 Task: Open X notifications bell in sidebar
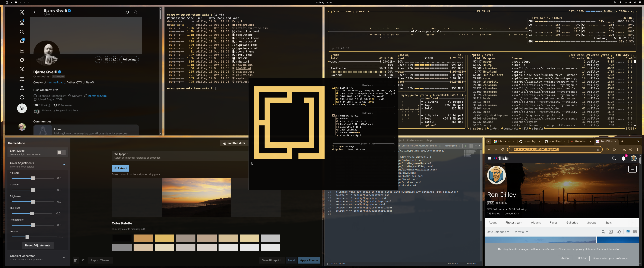[x=22, y=41]
